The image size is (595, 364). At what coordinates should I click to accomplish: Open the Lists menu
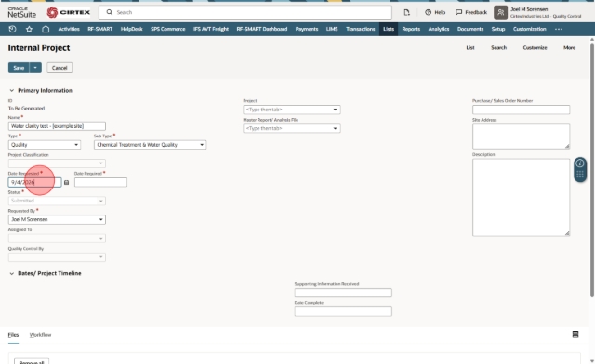[x=389, y=29]
